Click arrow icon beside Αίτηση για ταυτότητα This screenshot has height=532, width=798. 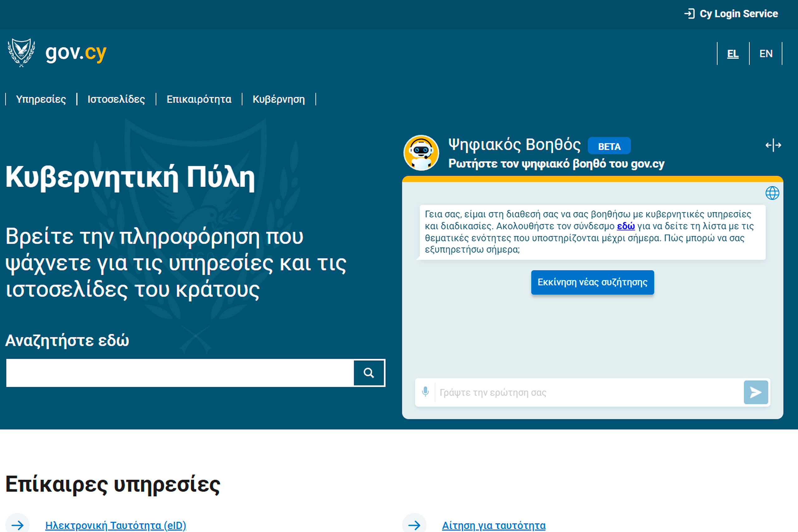(x=414, y=525)
